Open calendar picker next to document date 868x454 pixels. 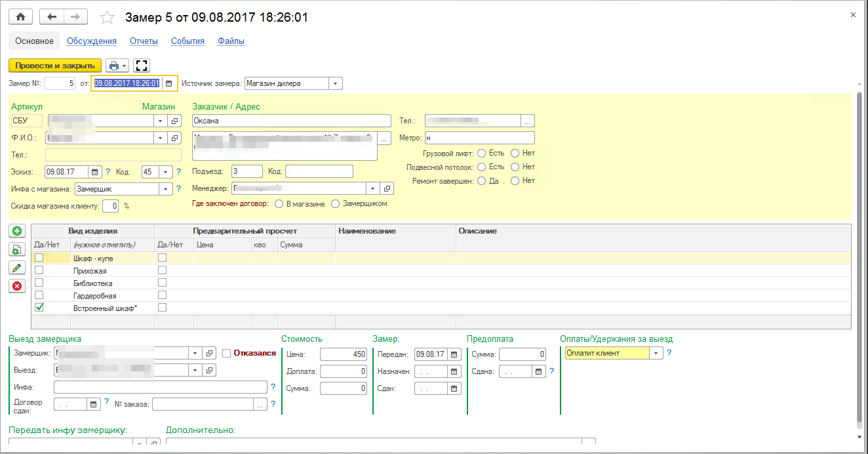point(168,83)
